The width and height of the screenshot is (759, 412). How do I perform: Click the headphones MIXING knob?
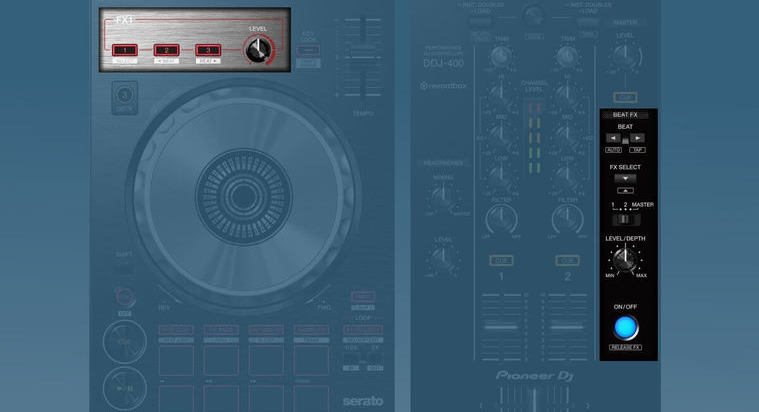click(x=442, y=196)
